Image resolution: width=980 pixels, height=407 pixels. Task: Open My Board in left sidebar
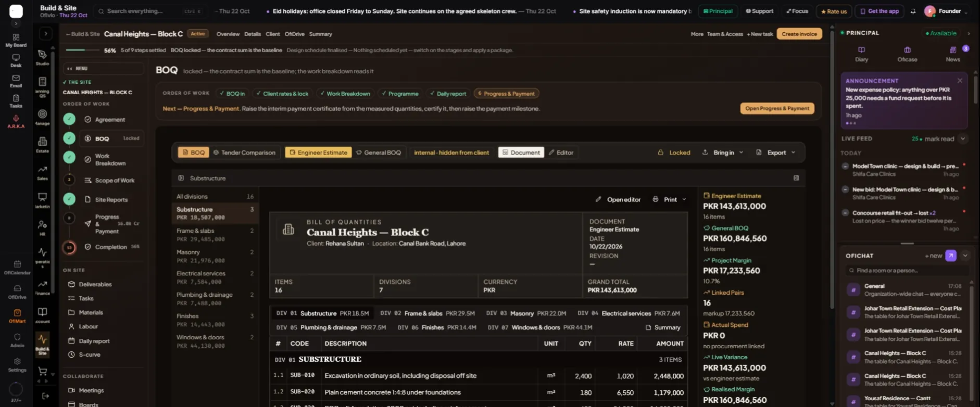[16, 40]
